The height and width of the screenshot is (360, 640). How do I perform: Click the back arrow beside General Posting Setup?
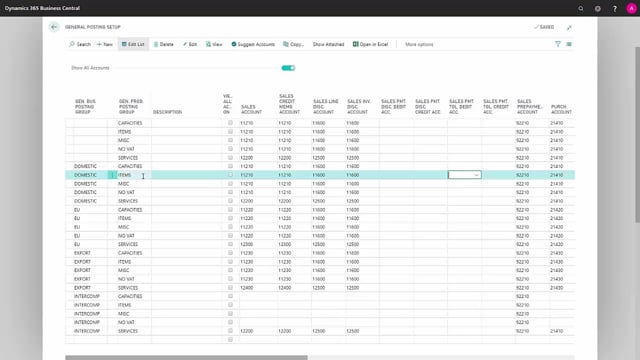[54, 27]
